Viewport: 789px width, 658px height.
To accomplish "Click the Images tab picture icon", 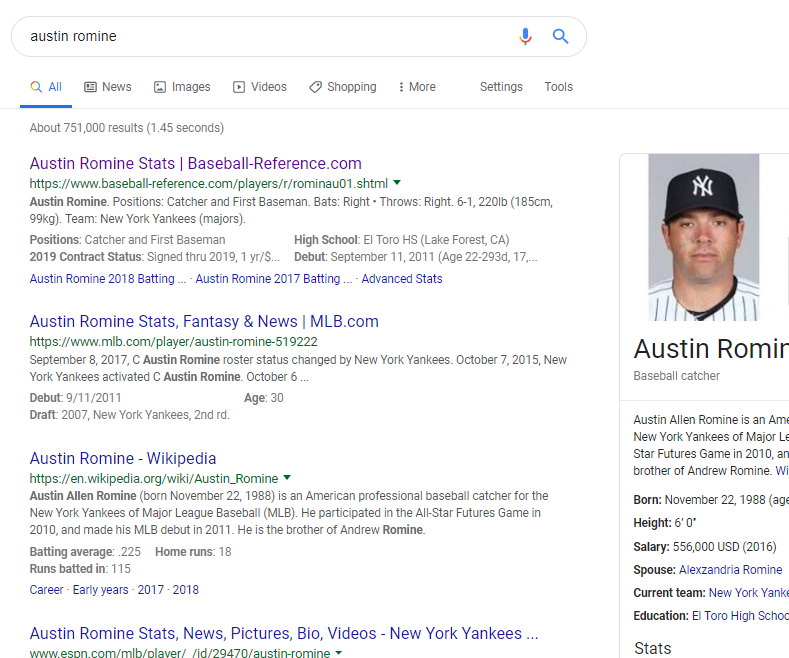I will pyautogui.click(x=160, y=87).
